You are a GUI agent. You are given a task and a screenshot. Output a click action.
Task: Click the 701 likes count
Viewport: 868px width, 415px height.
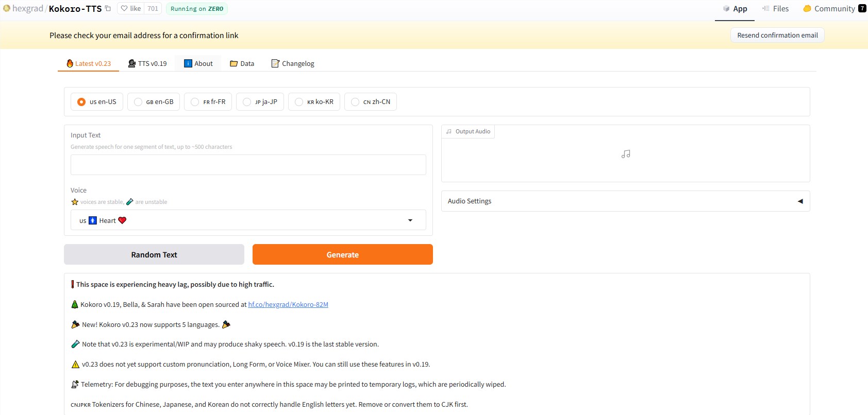(153, 8)
